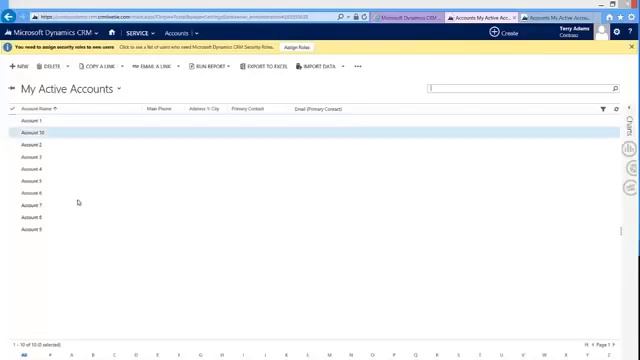Click in the record search field
The height and width of the screenshot is (360, 640).
pyautogui.click(x=519, y=88)
